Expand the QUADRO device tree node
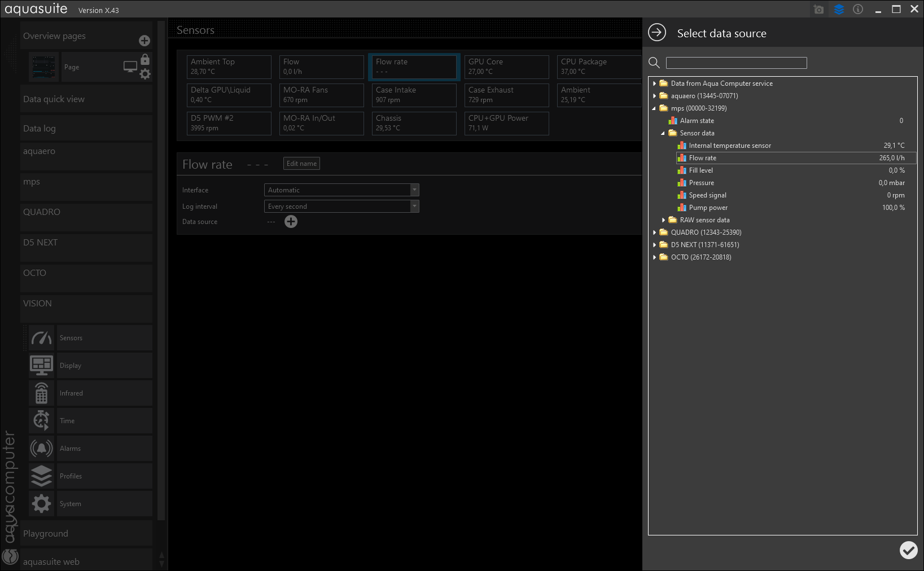The image size is (924, 571). (655, 232)
